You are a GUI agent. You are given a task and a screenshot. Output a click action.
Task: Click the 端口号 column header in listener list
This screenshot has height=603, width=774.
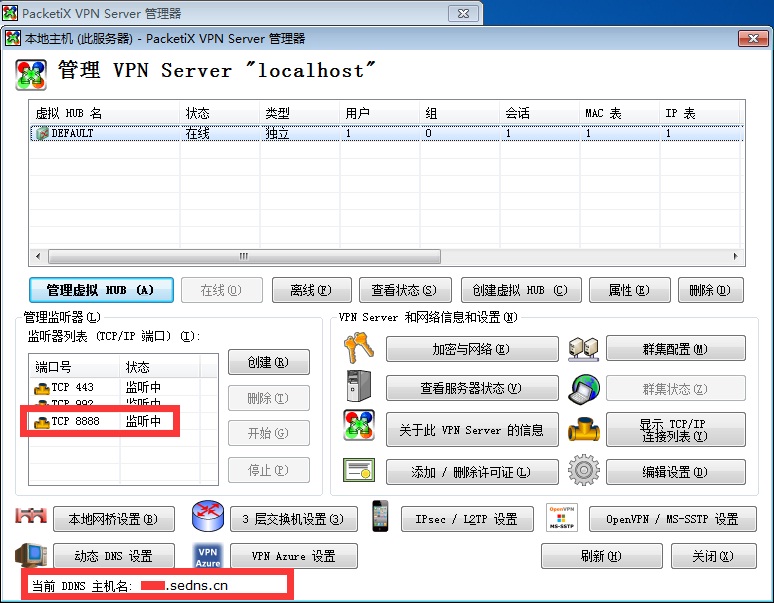click(74, 367)
